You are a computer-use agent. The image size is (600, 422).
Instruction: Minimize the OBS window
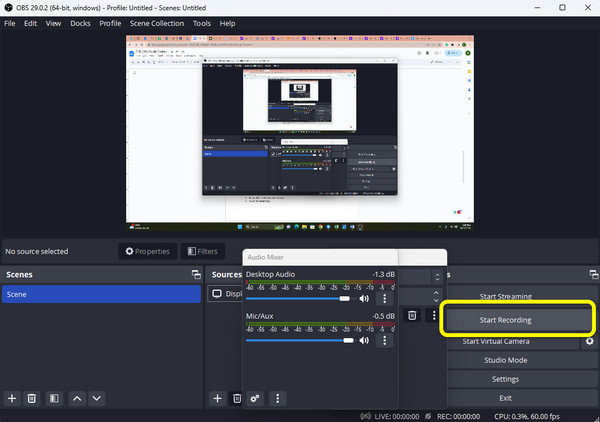pyautogui.click(x=537, y=8)
